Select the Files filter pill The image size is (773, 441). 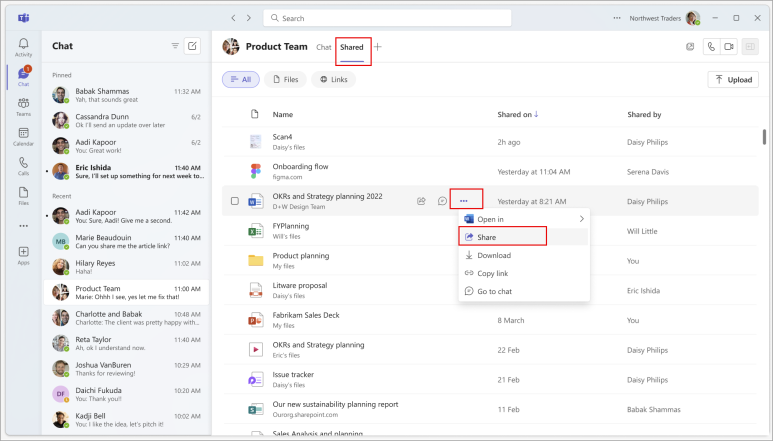pyautogui.click(x=284, y=79)
